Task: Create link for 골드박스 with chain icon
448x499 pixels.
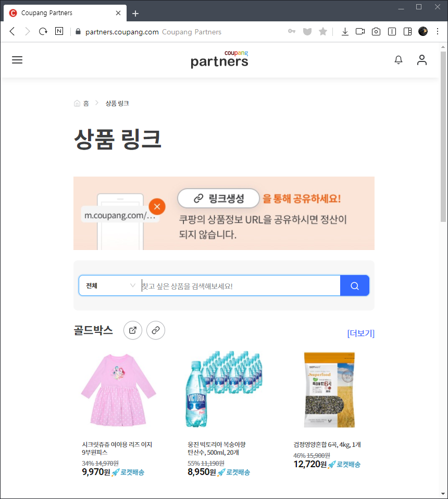Action: [156, 330]
